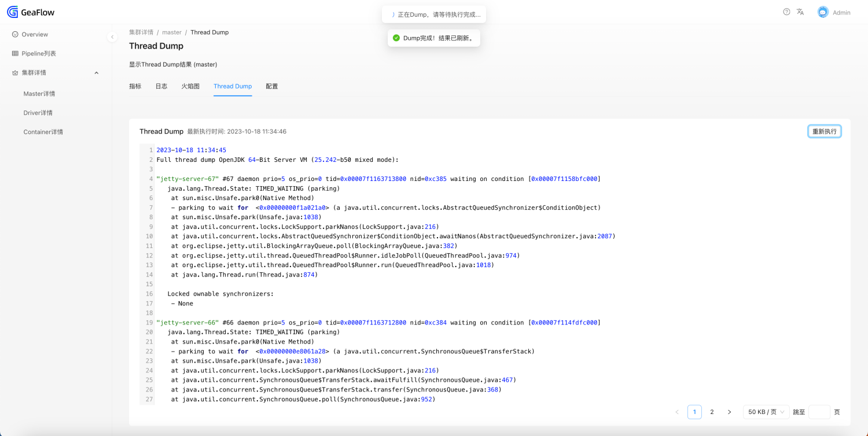Viewport: 868px width, 436px height.
Task: Click the Pipeline列表 grid icon
Action: [x=14, y=53]
